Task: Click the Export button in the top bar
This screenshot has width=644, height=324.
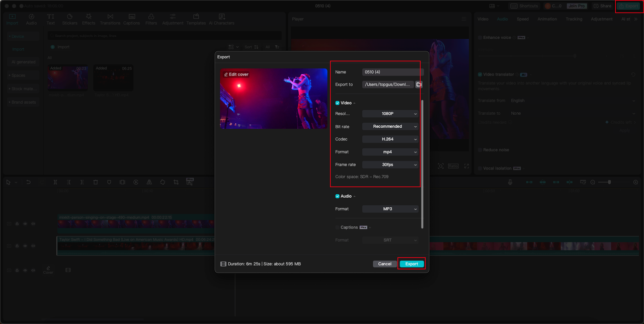Action: (x=628, y=6)
